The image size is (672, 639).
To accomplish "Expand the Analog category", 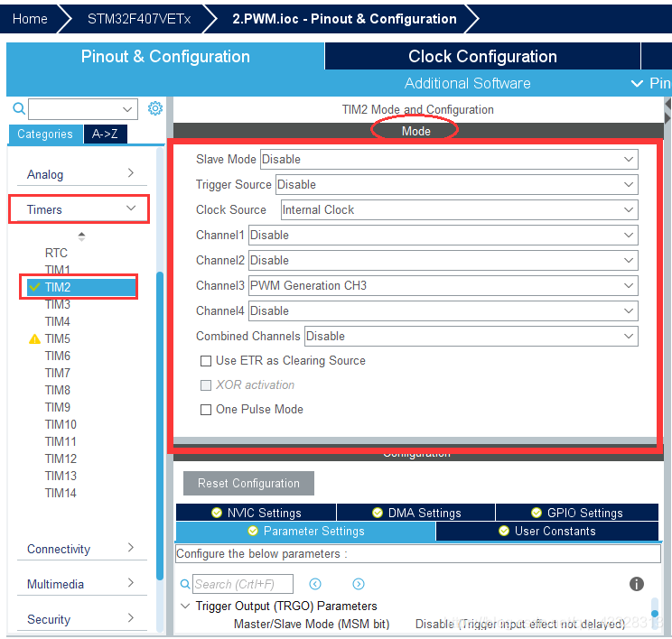I will click(x=81, y=174).
